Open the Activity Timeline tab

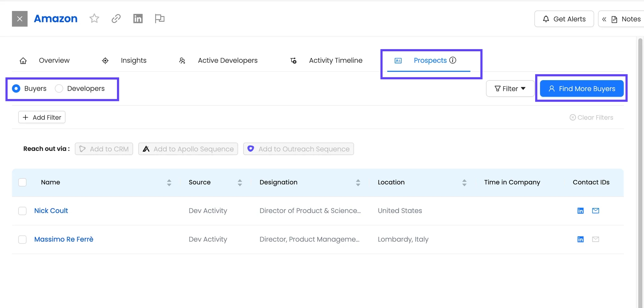[x=336, y=60]
